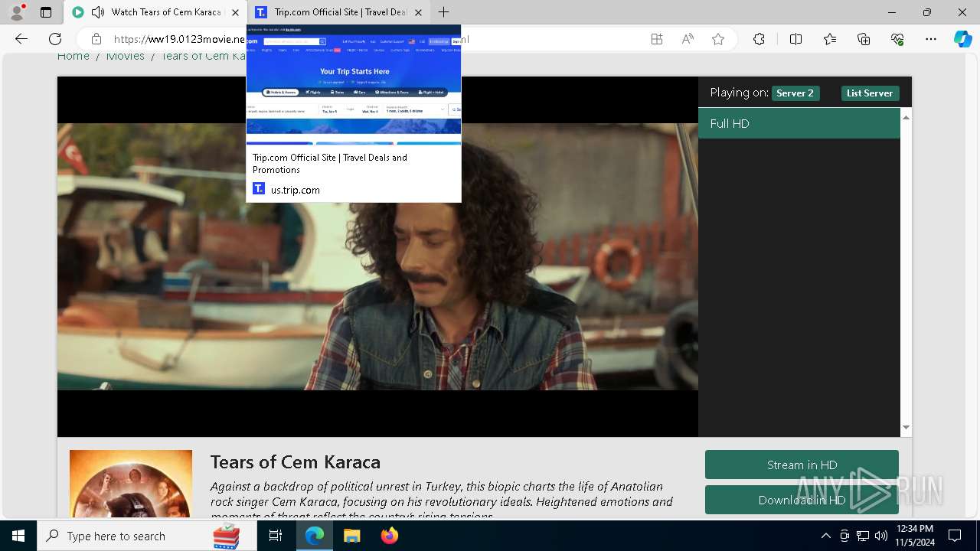Refresh the current page
This screenshot has width=980, height=551.
55,39
